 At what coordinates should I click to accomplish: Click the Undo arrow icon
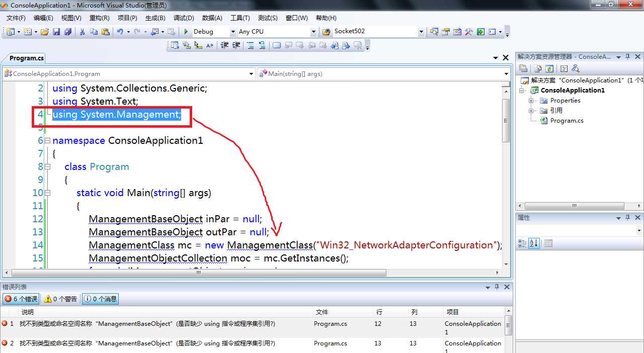tap(120, 31)
